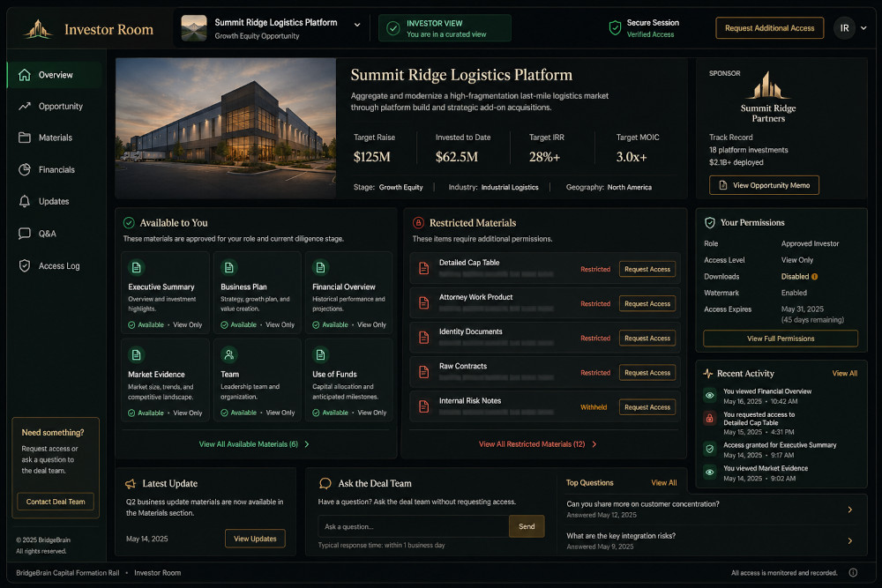The height and width of the screenshot is (588, 882).
Task: Expand the Summit Ridge deal selector dropdown
Action: [x=357, y=25]
